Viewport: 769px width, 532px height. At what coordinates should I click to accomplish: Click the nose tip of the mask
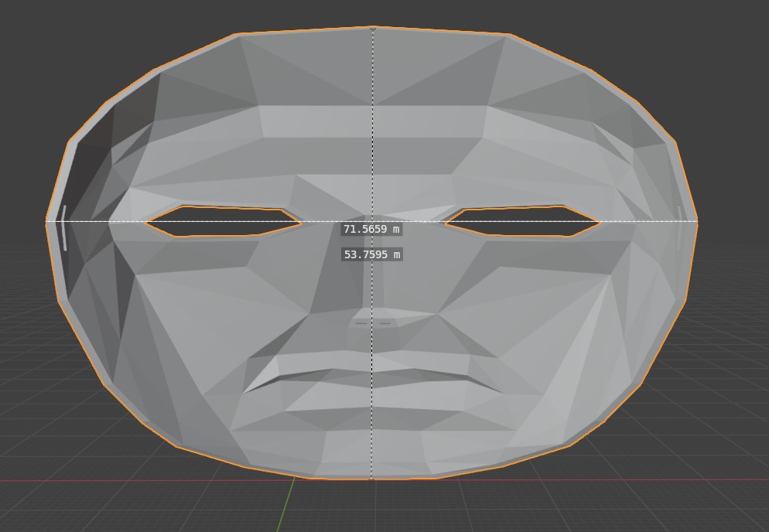coord(374,322)
